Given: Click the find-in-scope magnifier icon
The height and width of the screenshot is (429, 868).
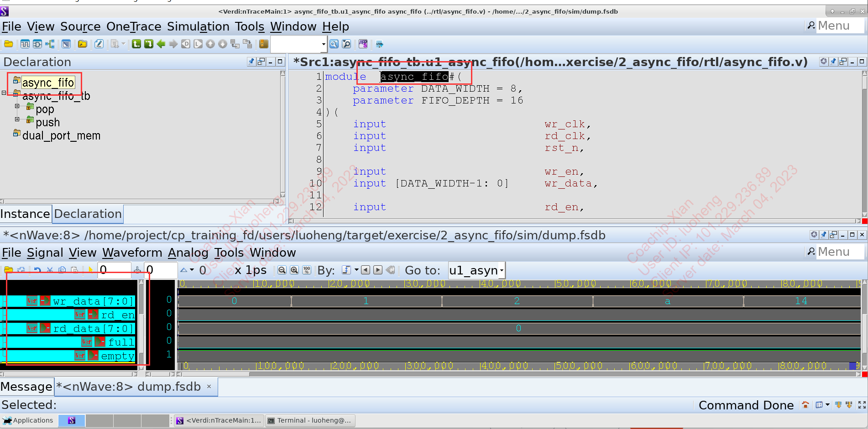Looking at the screenshot, I should (346, 44).
